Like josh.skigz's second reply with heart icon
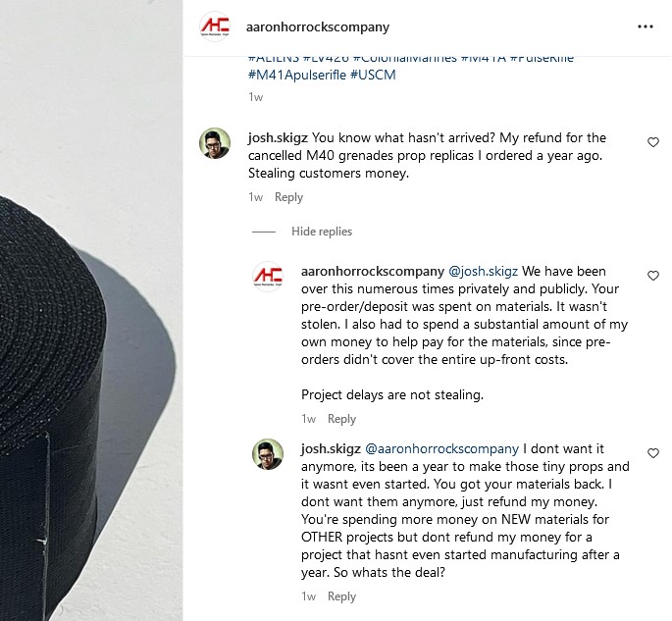This screenshot has height=621, width=672. point(652,452)
